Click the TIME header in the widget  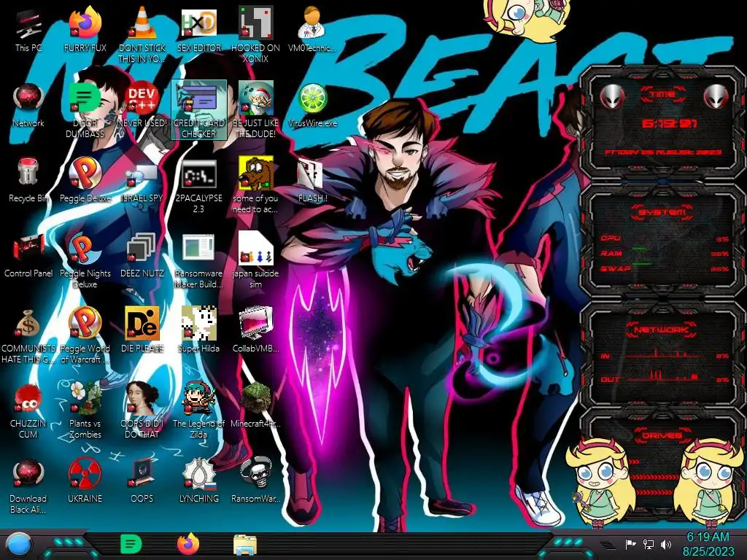click(x=662, y=94)
